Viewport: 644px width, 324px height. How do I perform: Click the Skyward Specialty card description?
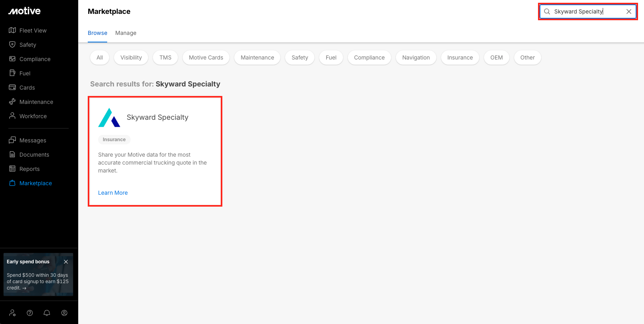[x=152, y=163]
